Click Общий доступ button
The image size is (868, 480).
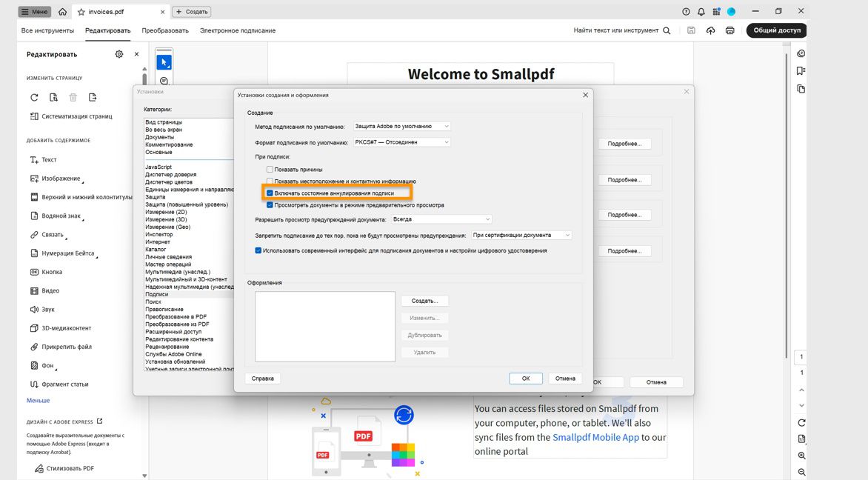(776, 30)
